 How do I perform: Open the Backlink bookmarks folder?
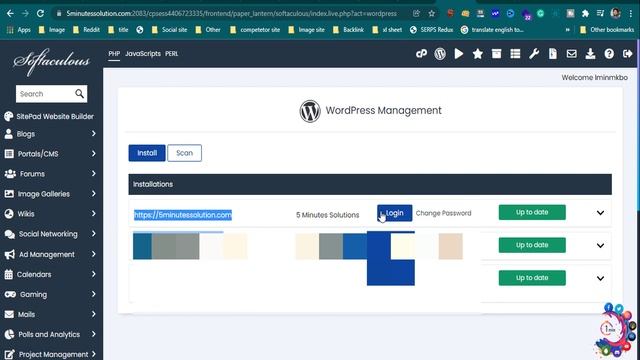coord(348,30)
